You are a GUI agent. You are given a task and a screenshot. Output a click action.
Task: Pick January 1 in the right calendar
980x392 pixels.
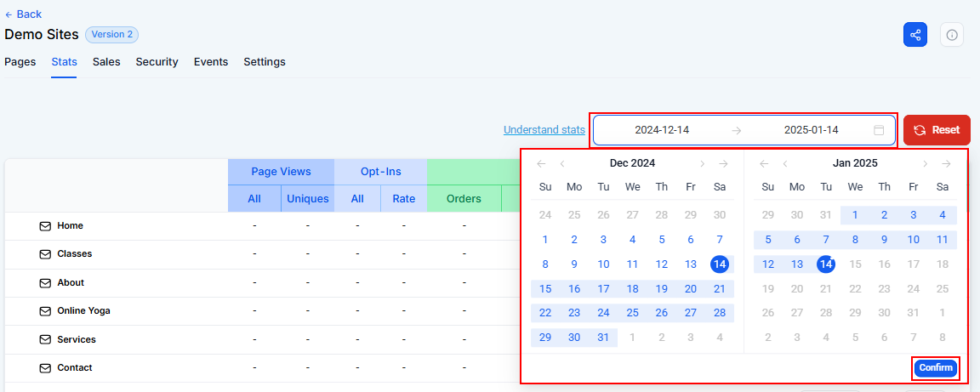pyautogui.click(x=855, y=215)
